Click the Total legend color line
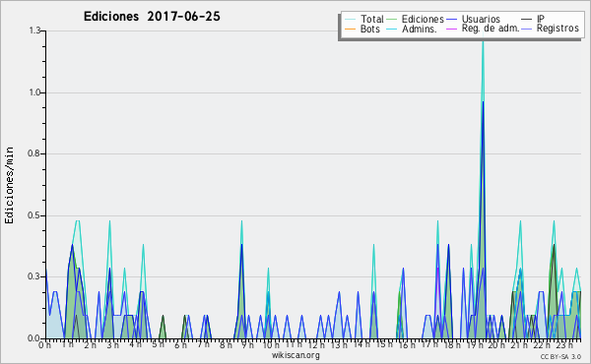Image resolution: width=591 pixels, height=364 pixels. coord(350,20)
